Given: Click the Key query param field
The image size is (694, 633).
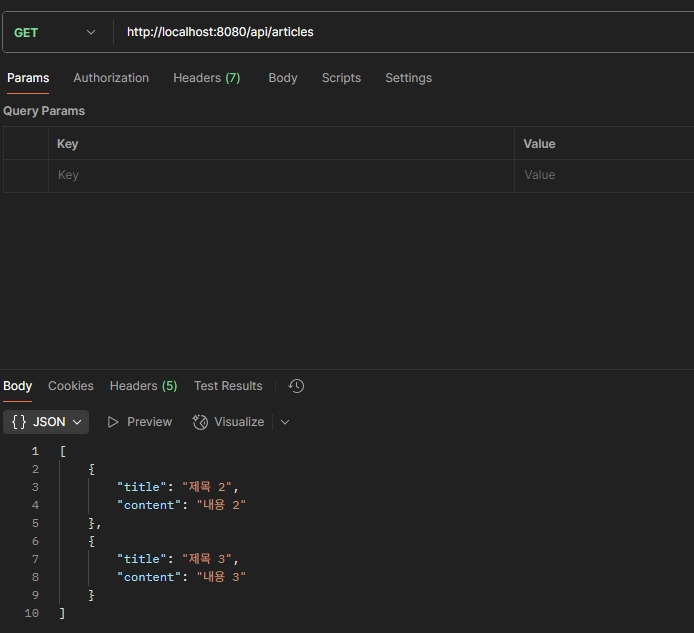Looking at the screenshot, I should (281, 175).
